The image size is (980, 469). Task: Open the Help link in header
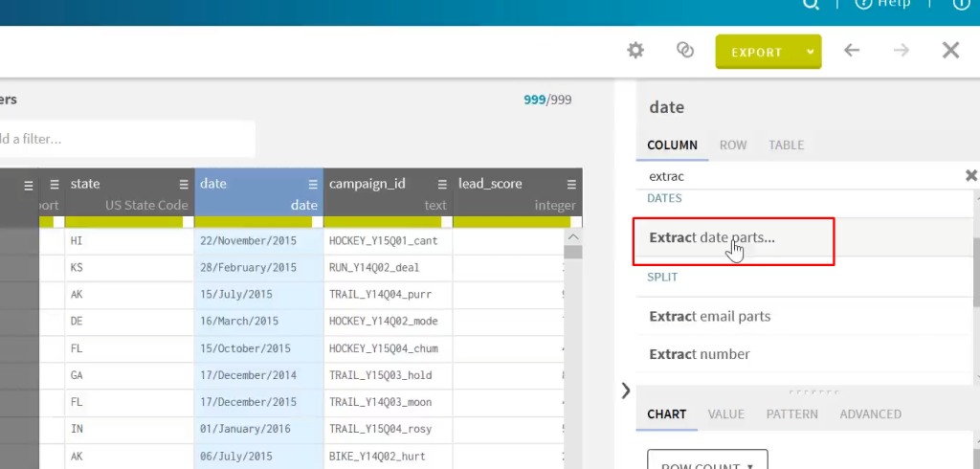tap(882, 4)
